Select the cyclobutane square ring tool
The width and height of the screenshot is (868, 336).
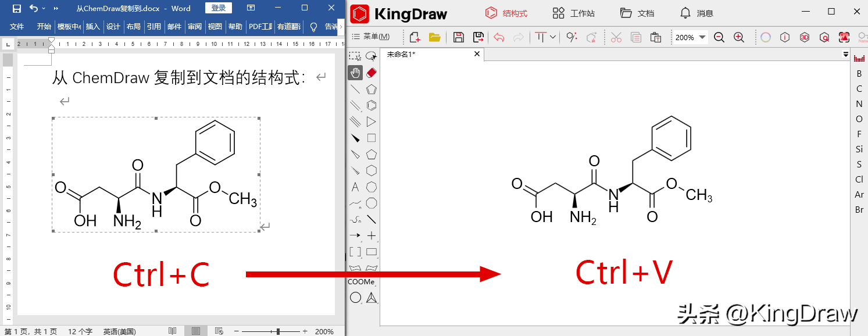click(x=372, y=138)
